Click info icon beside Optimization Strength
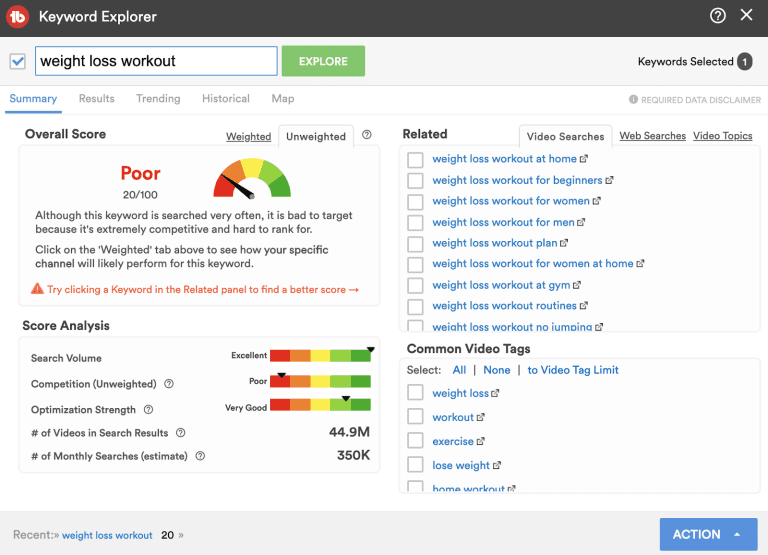The width and height of the screenshot is (768, 555). point(148,410)
